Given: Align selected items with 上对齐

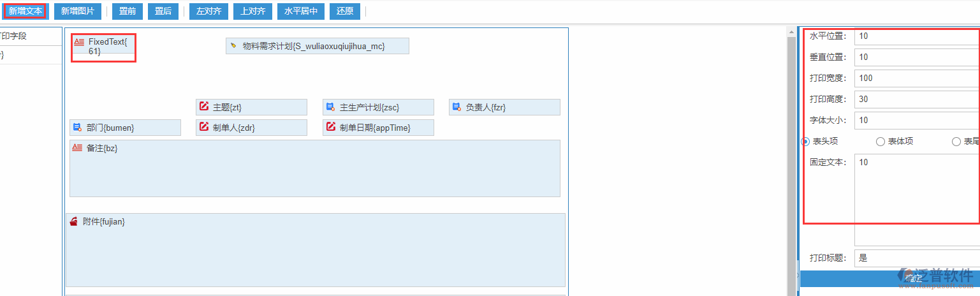Looking at the screenshot, I should (x=253, y=11).
